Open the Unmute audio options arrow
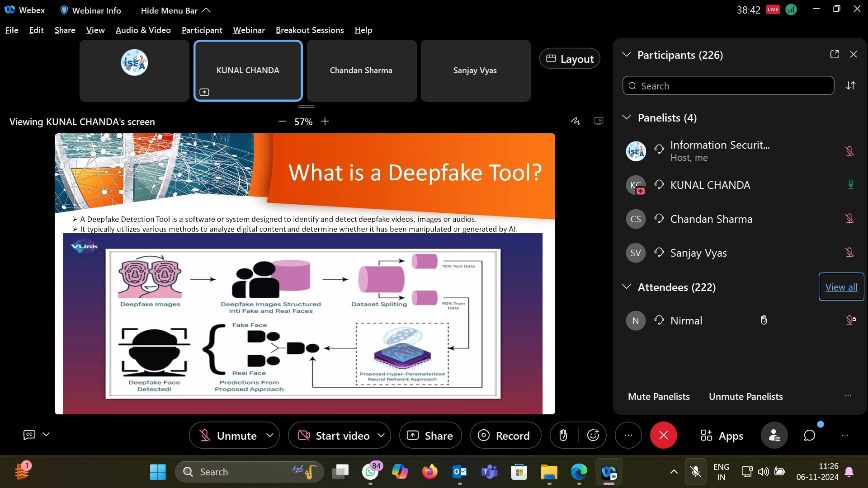Image resolution: width=868 pixels, height=488 pixels. 270,435
